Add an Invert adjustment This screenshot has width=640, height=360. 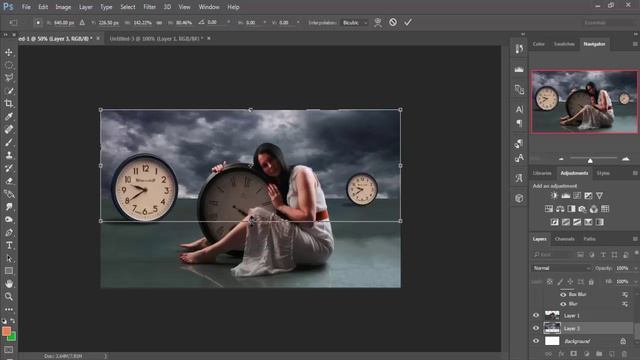554,222
